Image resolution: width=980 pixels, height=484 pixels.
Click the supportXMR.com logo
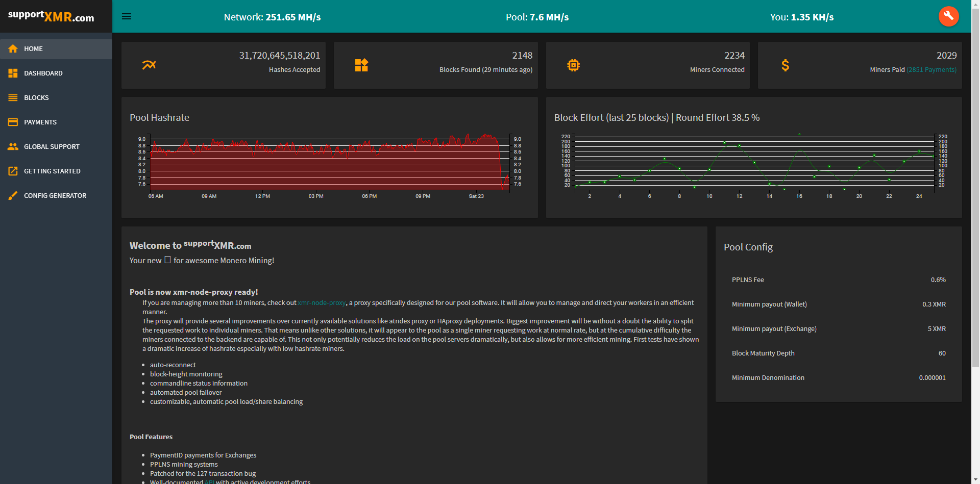point(51,16)
